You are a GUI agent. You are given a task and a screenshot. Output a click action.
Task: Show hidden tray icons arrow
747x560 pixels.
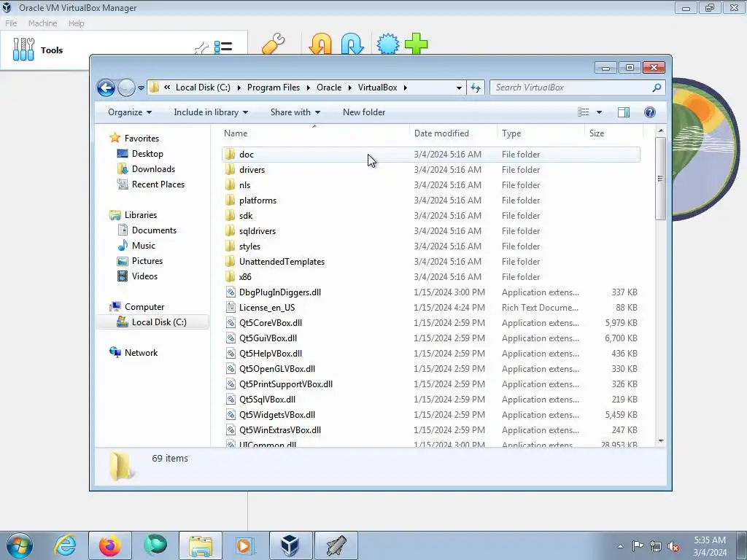620,547
